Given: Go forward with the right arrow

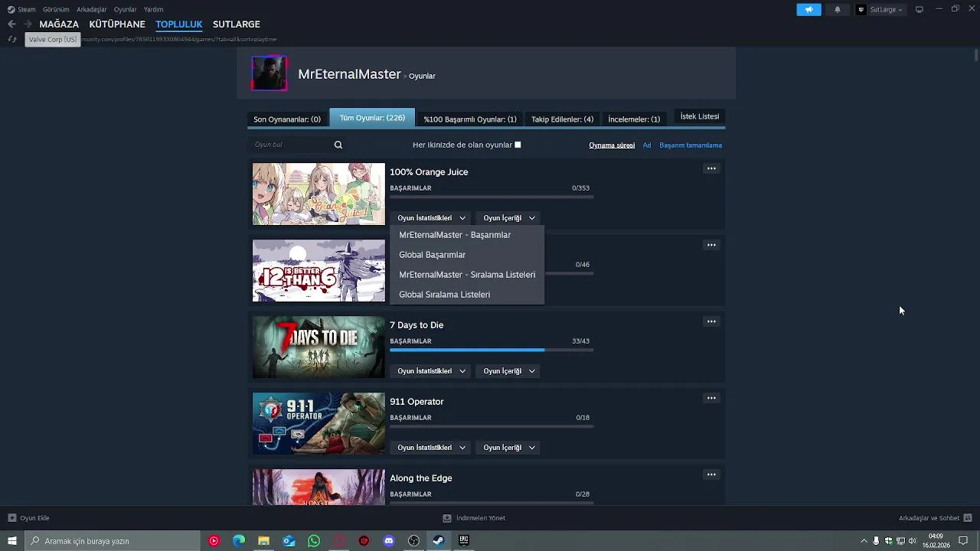Looking at the screenshot, I should point(28,24).
